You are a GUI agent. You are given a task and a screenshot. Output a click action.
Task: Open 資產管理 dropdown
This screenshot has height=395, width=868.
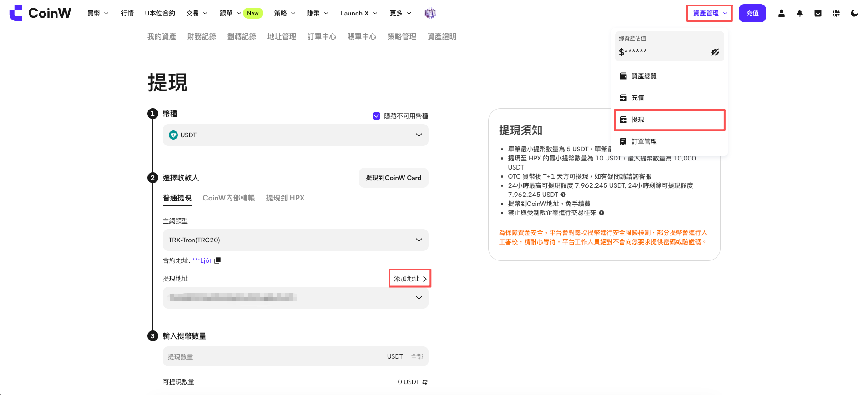coord(710,13)
